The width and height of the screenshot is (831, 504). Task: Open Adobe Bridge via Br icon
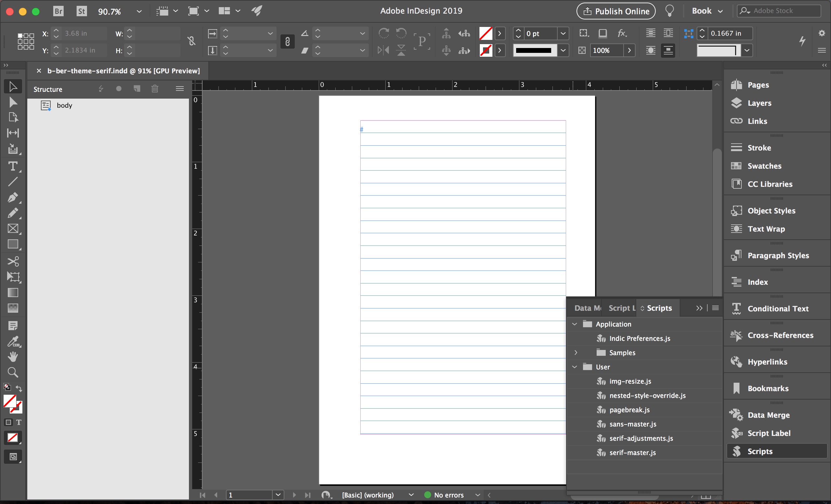tap(59, 11)
